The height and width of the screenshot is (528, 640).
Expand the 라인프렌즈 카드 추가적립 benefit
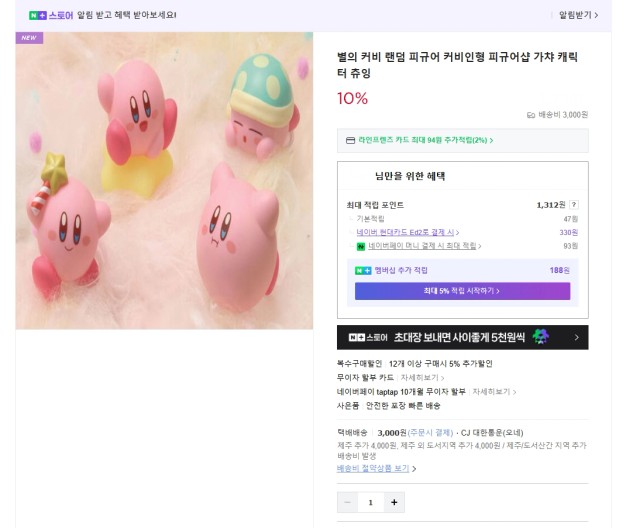[425, 140]
